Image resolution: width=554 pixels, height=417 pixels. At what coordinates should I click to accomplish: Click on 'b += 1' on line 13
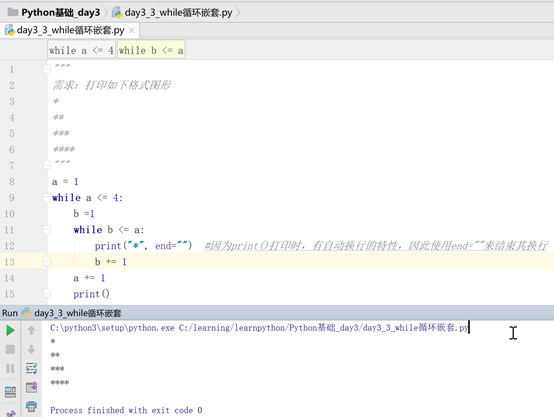tap(111, 262)
